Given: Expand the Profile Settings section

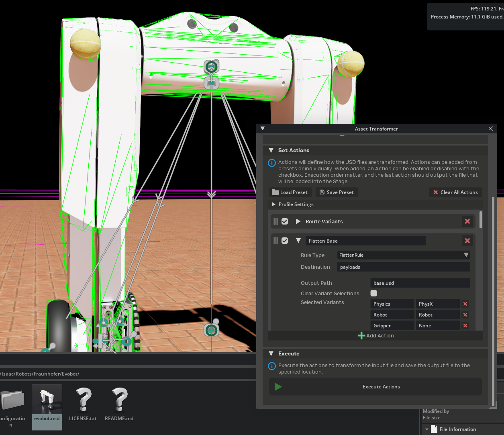Looking at the screenshot, I should coord(274,204).
